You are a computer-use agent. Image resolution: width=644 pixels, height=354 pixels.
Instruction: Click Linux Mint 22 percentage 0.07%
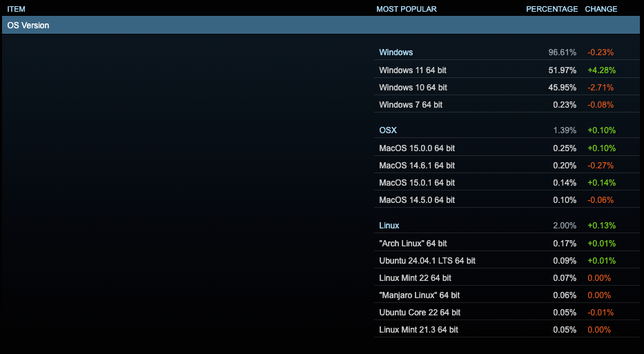tap(565, 278)
